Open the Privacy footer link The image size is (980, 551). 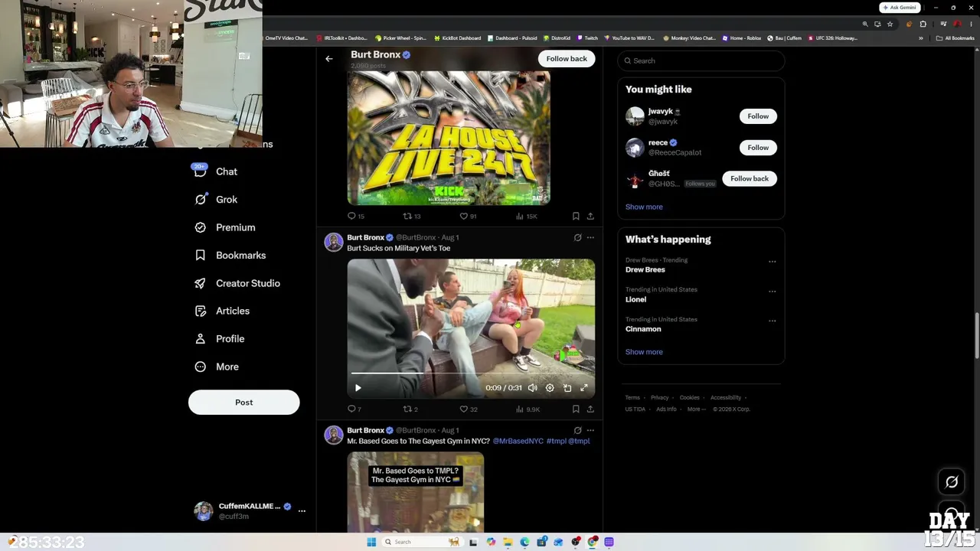tap(660, 398)
